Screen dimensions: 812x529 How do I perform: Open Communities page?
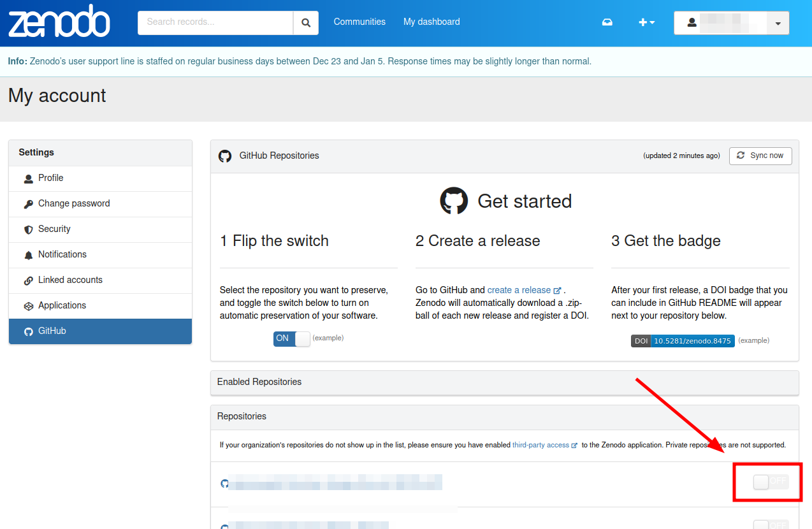[359, 22]
